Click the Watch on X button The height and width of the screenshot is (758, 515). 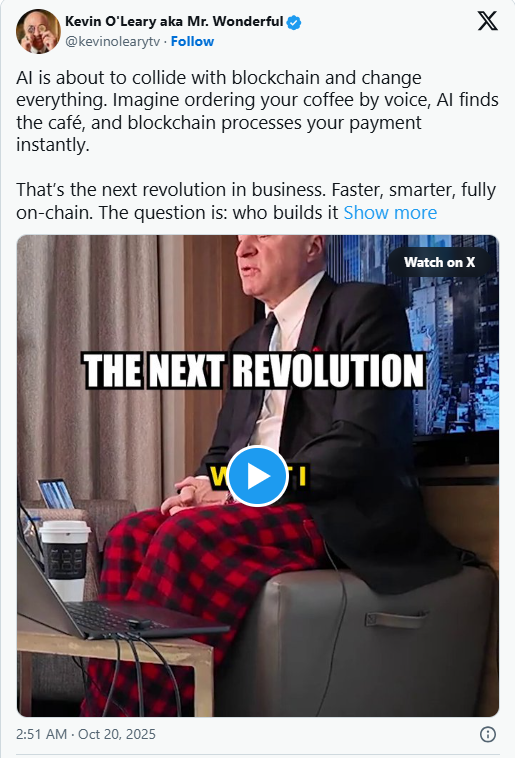440,262
